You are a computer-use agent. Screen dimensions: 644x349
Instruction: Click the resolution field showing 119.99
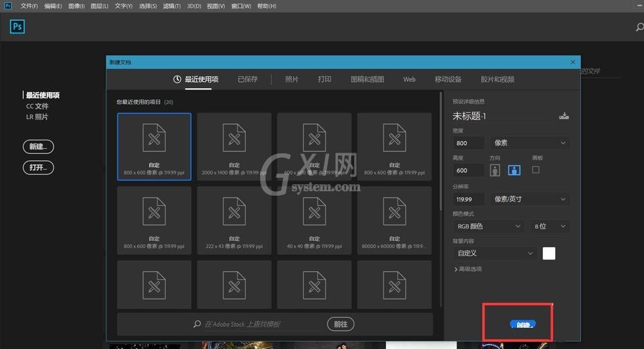coord(468,199)
